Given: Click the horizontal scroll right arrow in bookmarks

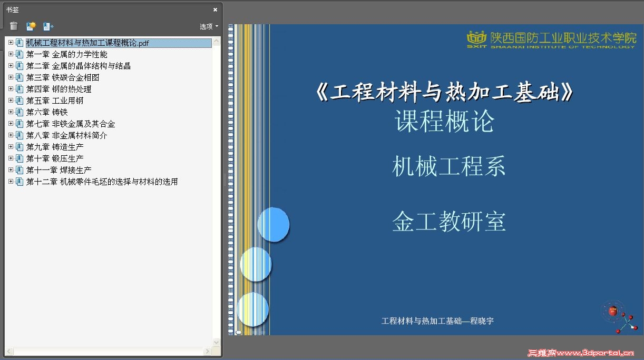Looking at the screenshot, I should [208, 351].
